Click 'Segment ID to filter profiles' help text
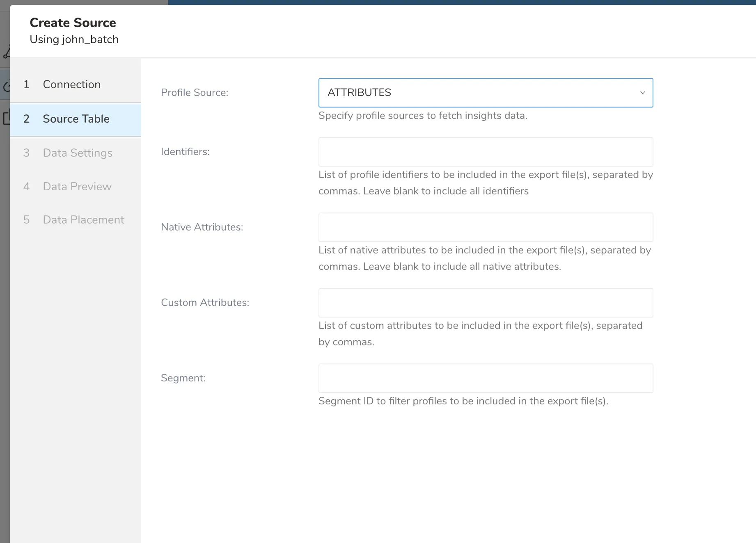This screenshot has width=756, height=543. pyautogui.click(x=463, y=401)
